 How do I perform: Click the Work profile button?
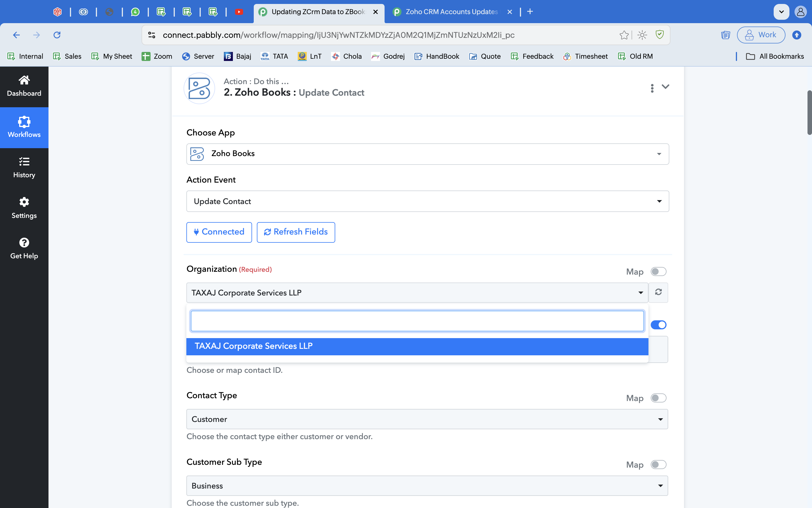click(761, 35)
